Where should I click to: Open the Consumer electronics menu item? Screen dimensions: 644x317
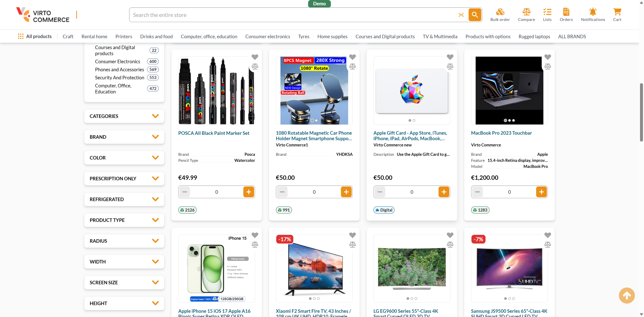[x=267, y=36]
